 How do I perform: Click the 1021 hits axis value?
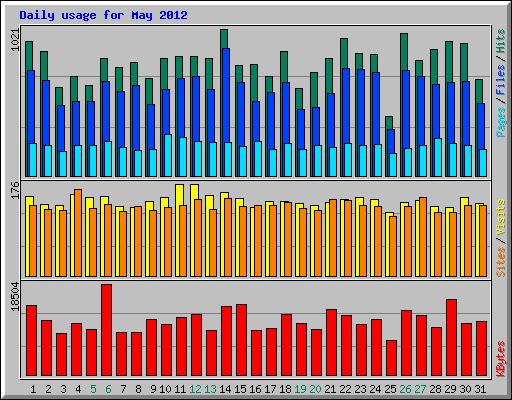15,40
